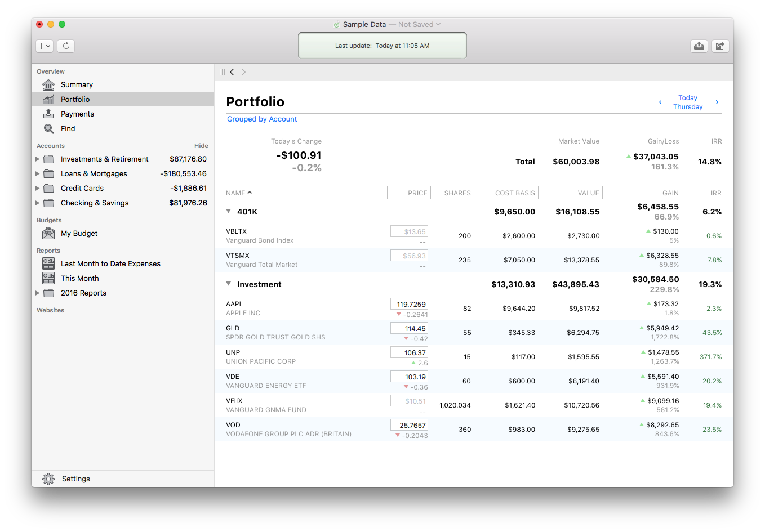765x532 pixels.
Task: Click the VOD price field 25.7657
Action: (x=409, y=425)
